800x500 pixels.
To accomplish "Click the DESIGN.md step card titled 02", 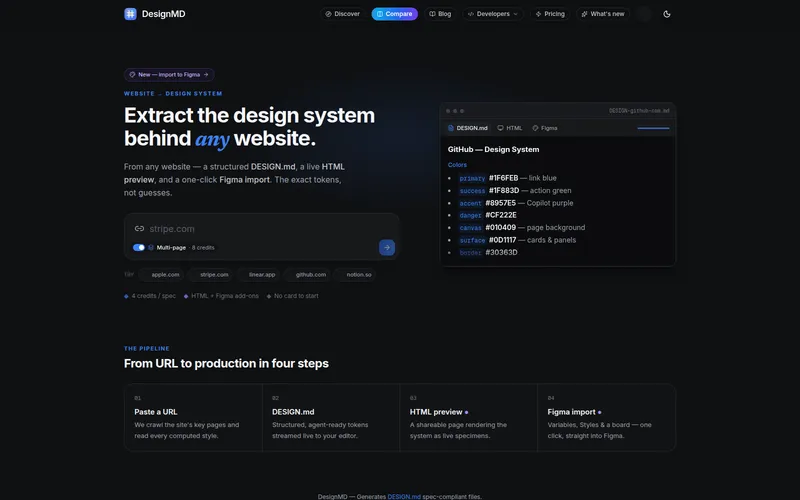I will click(331, 418).
